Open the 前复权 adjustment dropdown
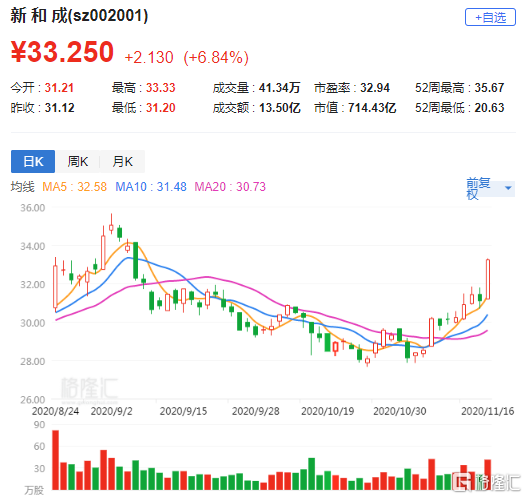527x499 pixels. click(x=490, y=189)
